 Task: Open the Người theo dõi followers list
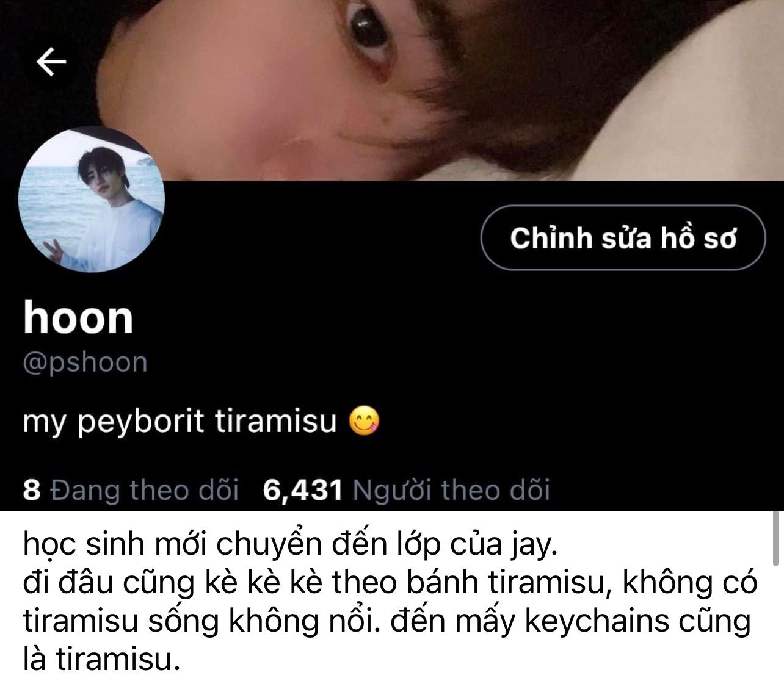tap(452, 490)
